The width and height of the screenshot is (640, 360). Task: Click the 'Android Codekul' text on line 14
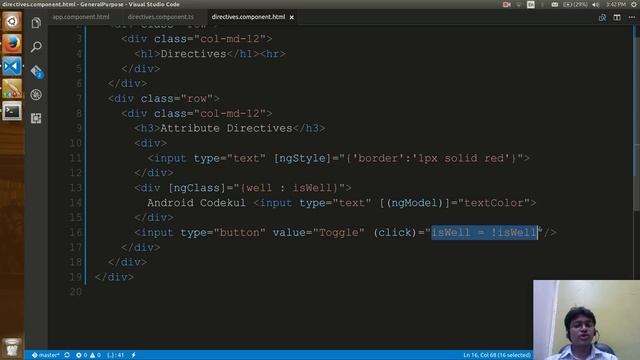pyautogui.click(x=196, y=203)
